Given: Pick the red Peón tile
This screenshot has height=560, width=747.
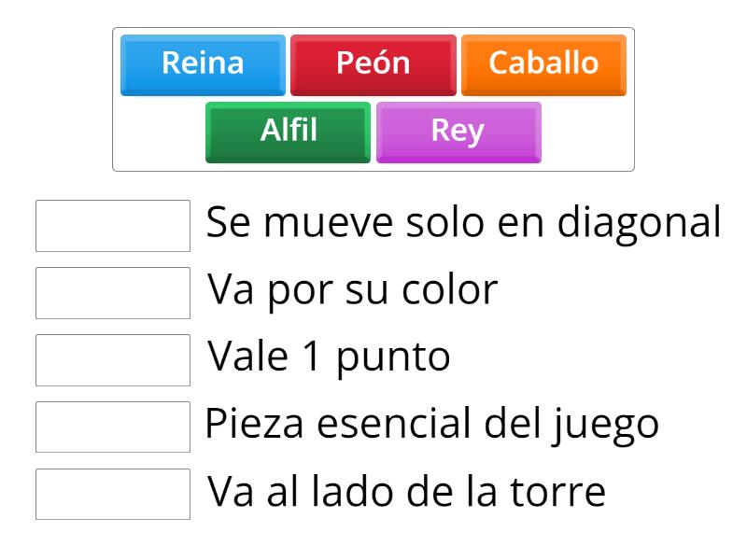Looking at the screenshot, I should [x=373, y=64].
